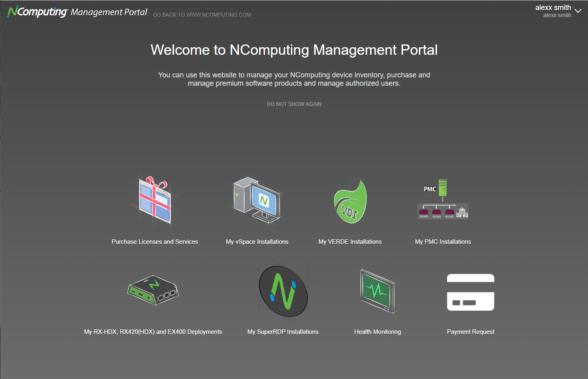Screen dimensions: 588x379
Task: Select the My VERDE Installations label
Action: (350, 242)
